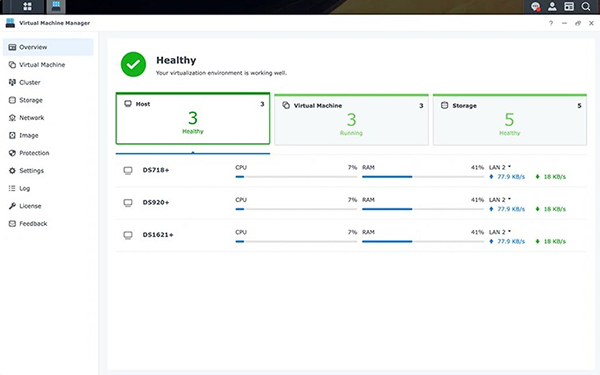600x375 pixels.
Task: Open the DSM search magnifier icon
Action: (586, 7)
